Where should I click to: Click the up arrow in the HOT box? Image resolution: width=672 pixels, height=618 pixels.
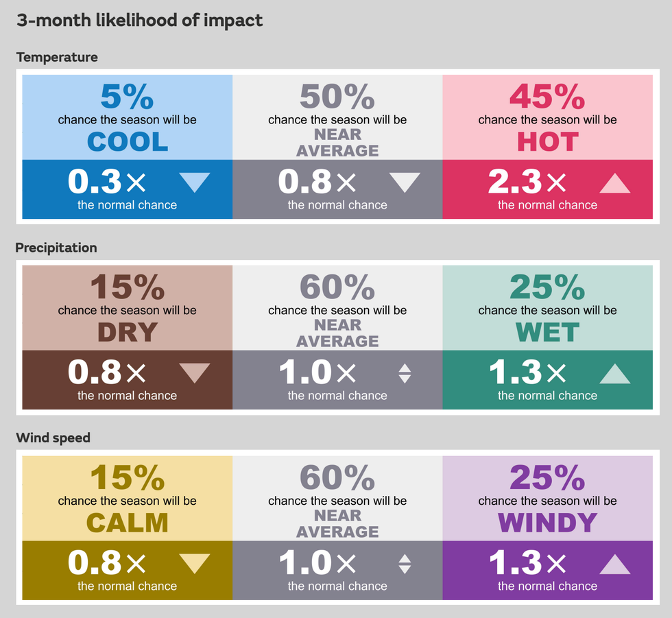(614, 183)
